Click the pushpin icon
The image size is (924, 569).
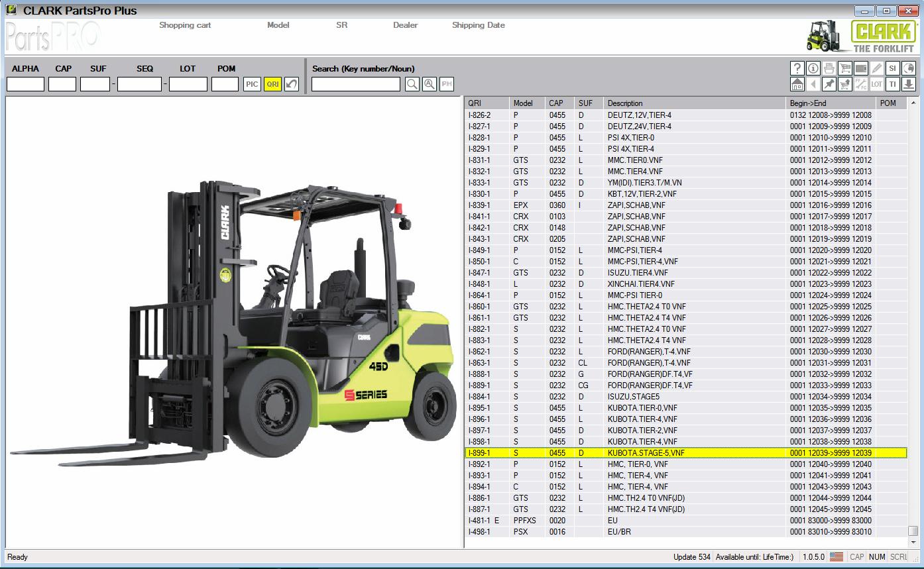coord(829,84)
